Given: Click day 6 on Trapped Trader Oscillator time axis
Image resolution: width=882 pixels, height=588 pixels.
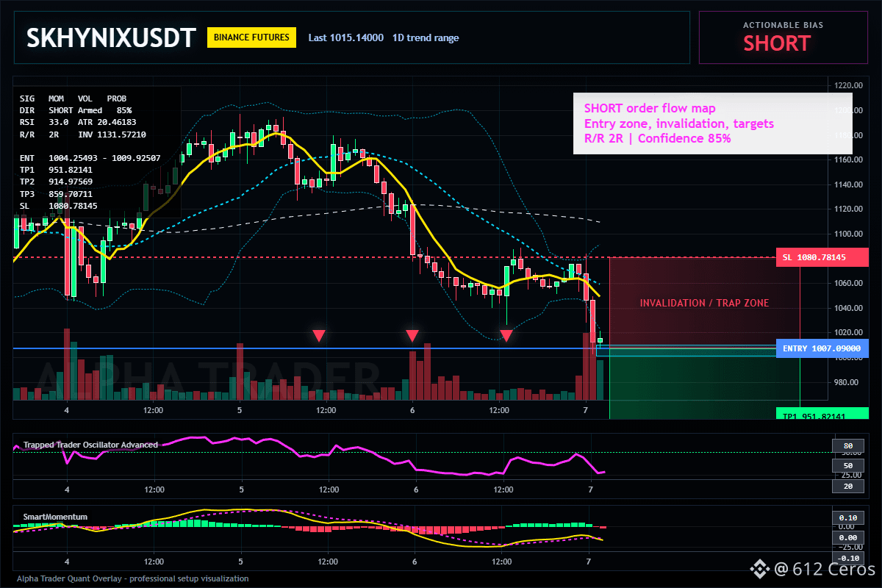Looking at the screenshot, I should pos(416,489).
